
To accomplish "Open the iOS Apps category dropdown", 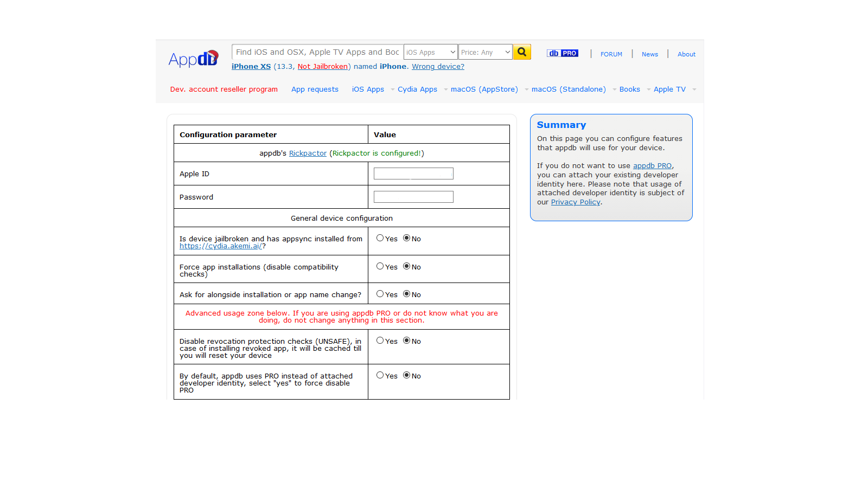I will [431, 52].
